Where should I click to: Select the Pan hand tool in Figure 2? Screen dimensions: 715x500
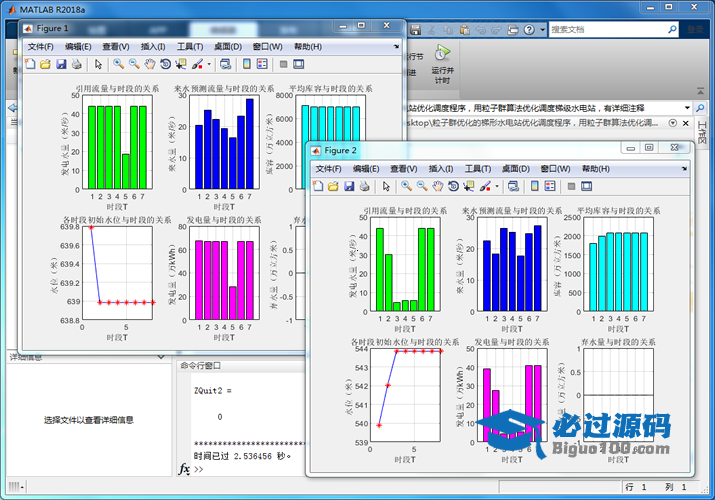click(x=436, y=186)
